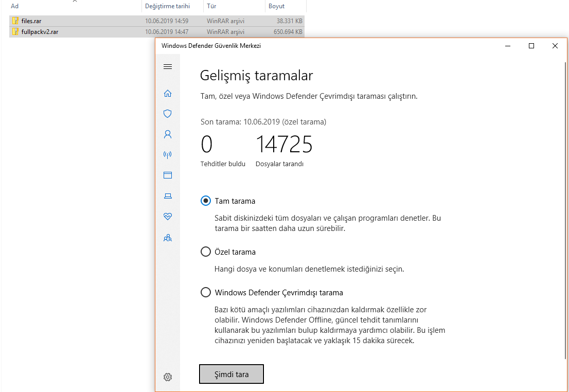The width and height of the screenshot is (569, 392).
Task: Open Account protection person icon
Action: pyautogui.click(x=168, y=134)
